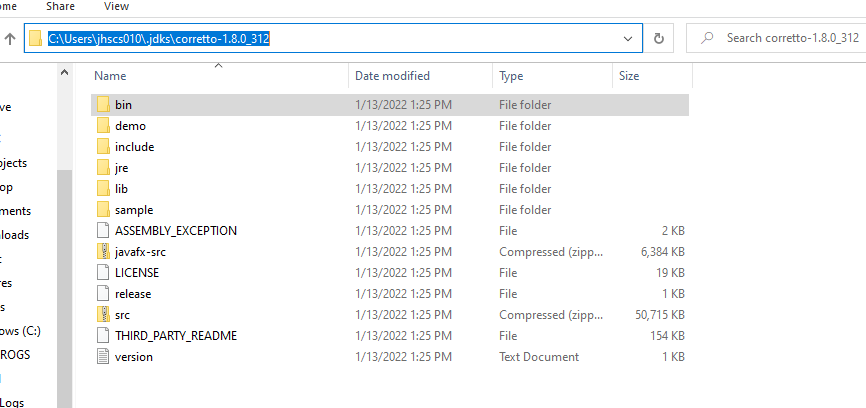Select the file name src
The height and width of the screenshot is (408, 866).
coord(122,315)
